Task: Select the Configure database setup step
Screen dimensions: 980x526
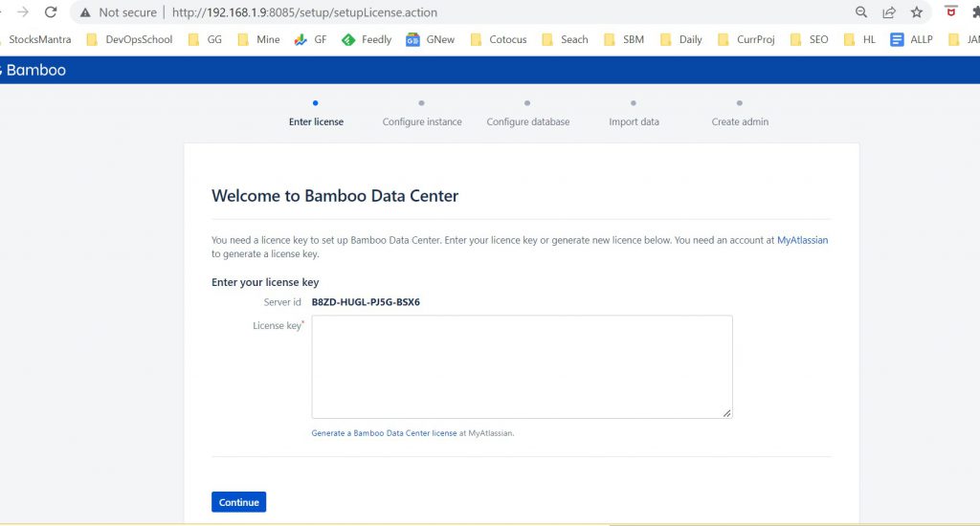Action: [527, 121]
